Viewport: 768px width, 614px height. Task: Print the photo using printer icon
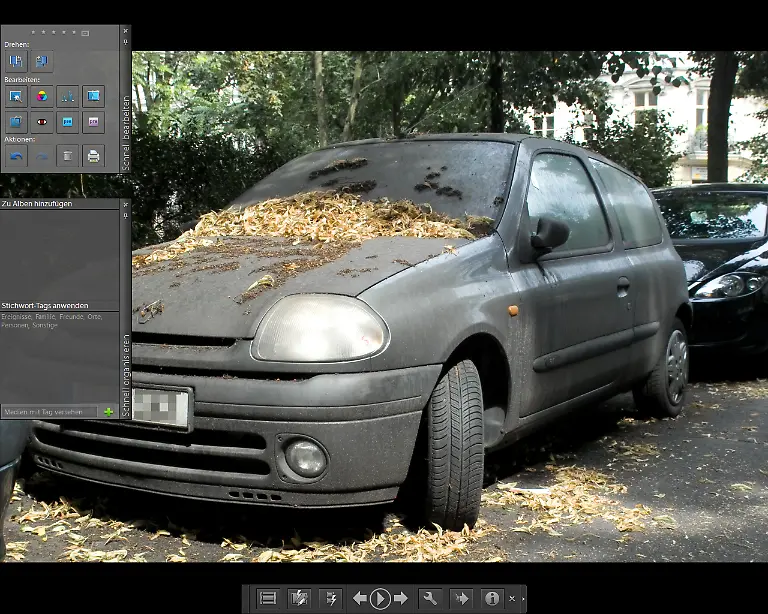(93, 155)
